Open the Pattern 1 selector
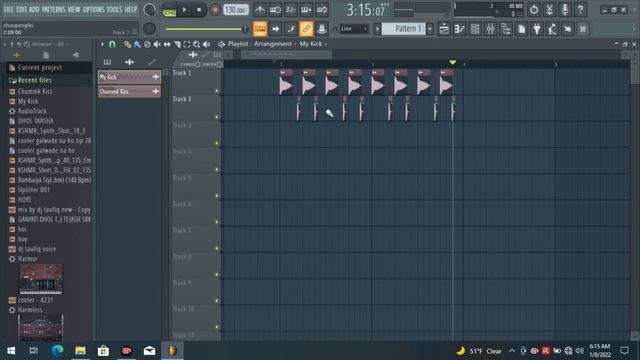 point(403,29)
